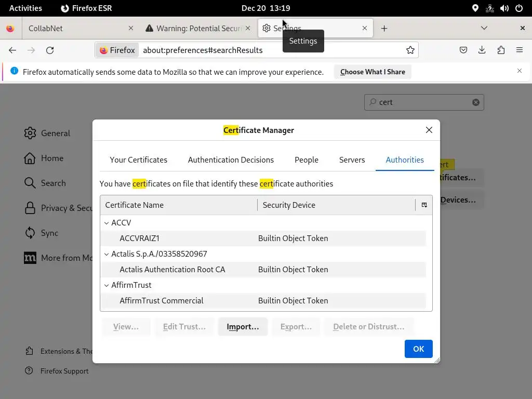Open the Extensions puzzle icon
This screenshot has width=532, height=399.
[x=501, y=50]
